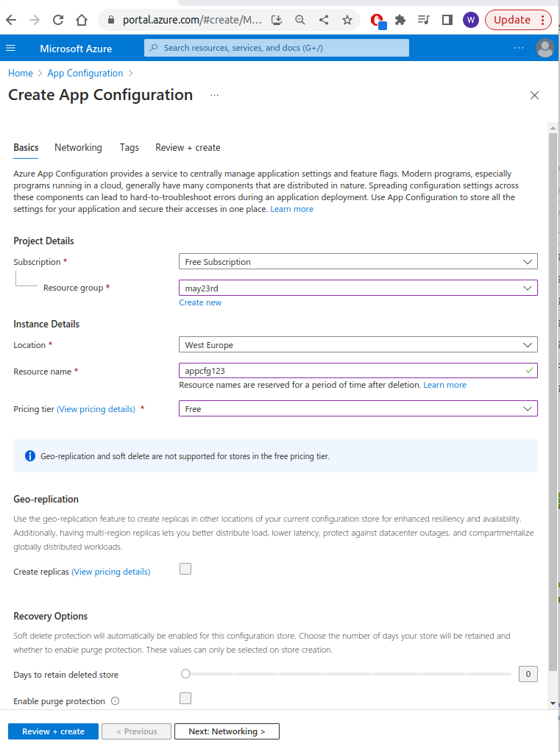
Task: Open the Azure header ellipsis menu
Action: 519,48
